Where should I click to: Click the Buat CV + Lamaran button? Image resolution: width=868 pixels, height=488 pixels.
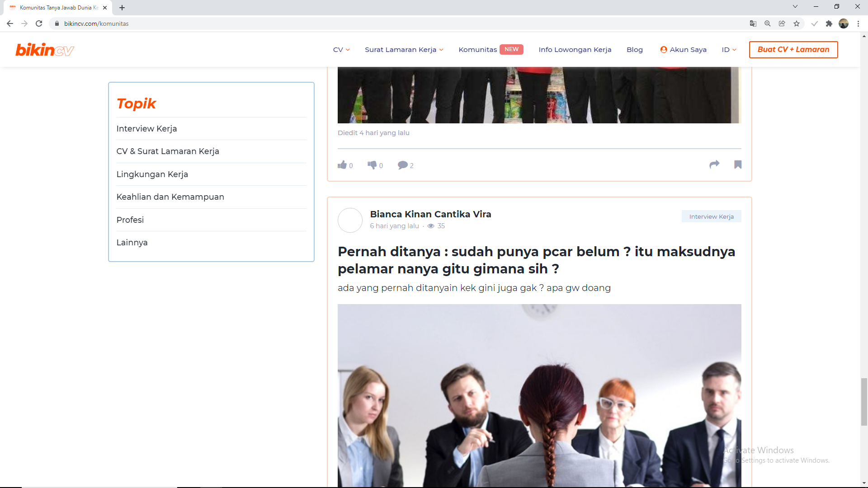[793, 50]
